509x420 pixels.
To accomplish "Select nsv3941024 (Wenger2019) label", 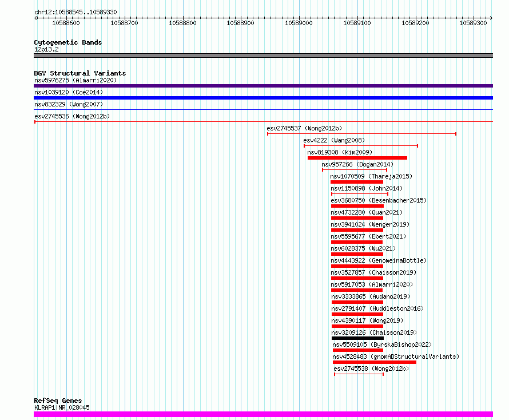I will coord(370,224).
